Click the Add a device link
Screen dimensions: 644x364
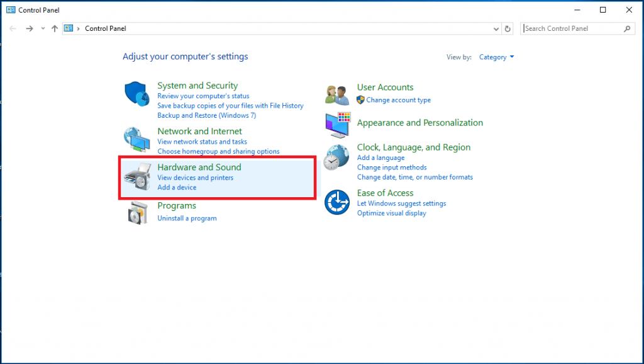point(177,187)
